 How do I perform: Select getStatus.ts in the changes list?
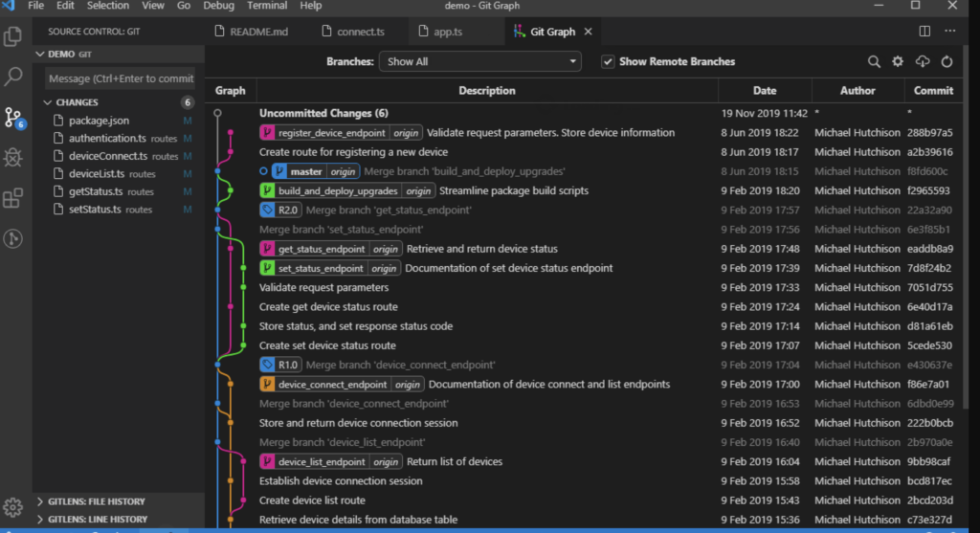pyautogui.click(x=119, y=191)
